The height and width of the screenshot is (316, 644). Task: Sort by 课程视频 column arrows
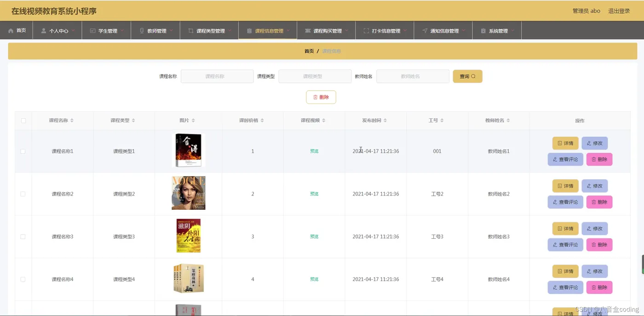[x=323, y=121]
